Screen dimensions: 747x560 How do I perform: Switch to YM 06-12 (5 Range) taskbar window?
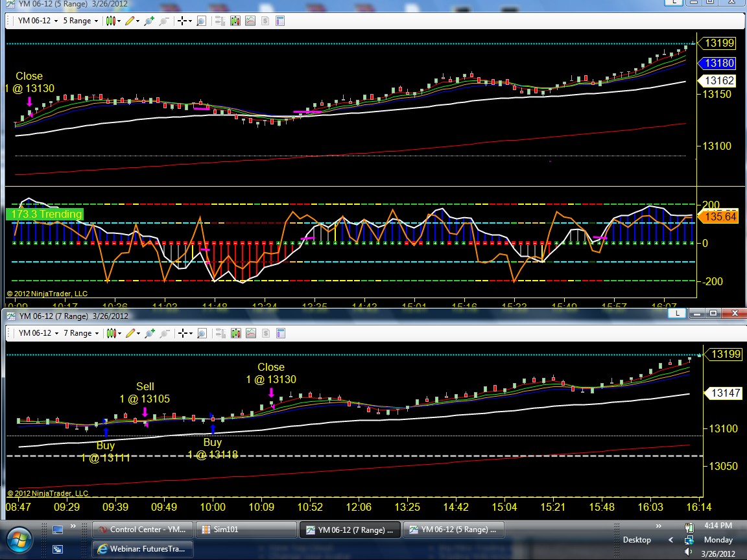[453, 530]
